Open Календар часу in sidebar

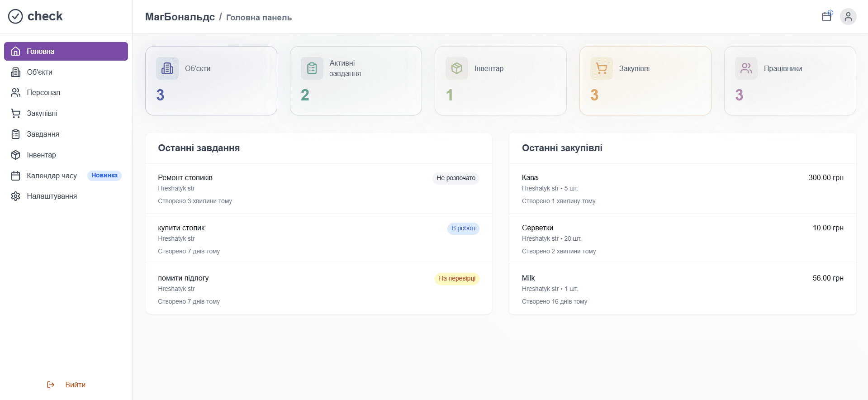pyautogui.click(x=66, y=176)
